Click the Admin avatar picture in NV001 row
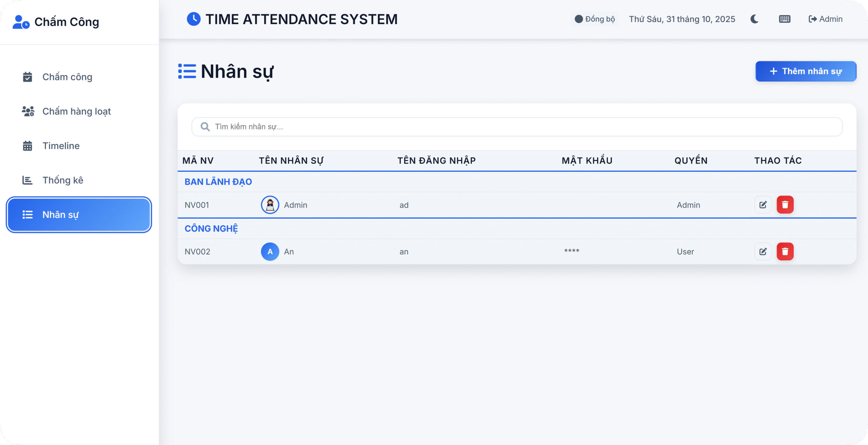Image resolution: width=868 pixels, height=445 pixels. point(270,205)
